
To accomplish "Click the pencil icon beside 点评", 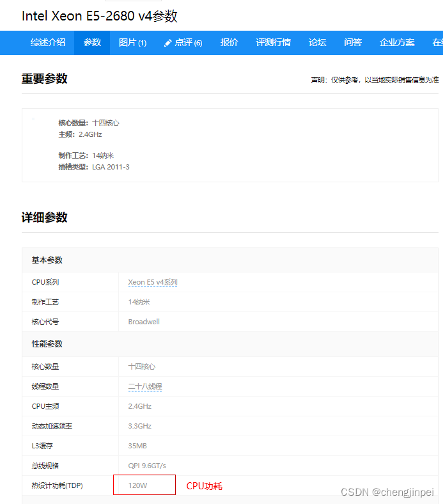I will tap(167, 43).
